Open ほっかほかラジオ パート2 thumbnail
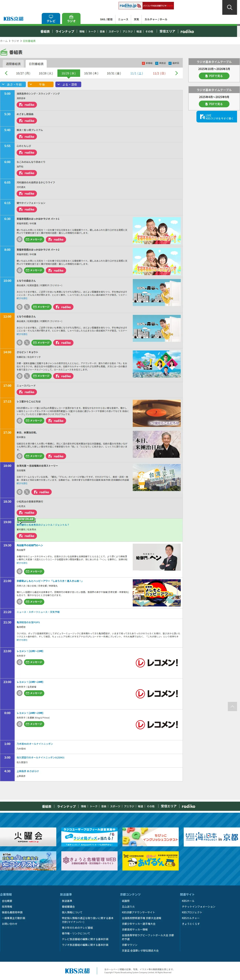 [157, 262]
